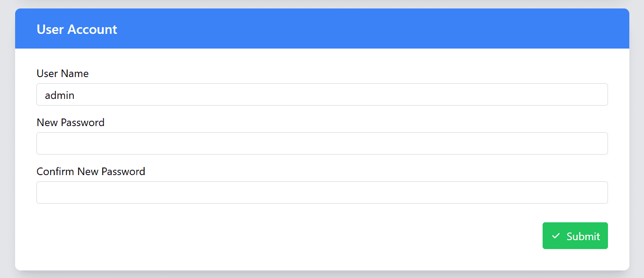Submit the user account form

pyautogui.click(x=575, y=236)
